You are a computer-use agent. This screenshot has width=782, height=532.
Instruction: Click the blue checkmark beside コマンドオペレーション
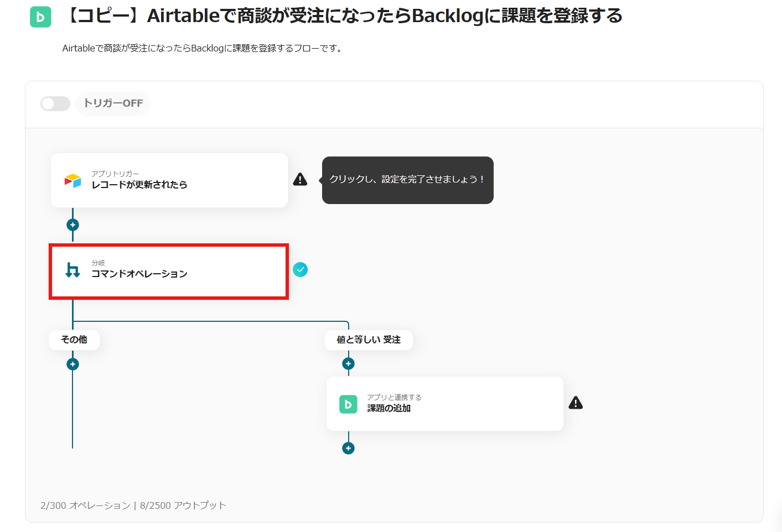tap(300, 269)
